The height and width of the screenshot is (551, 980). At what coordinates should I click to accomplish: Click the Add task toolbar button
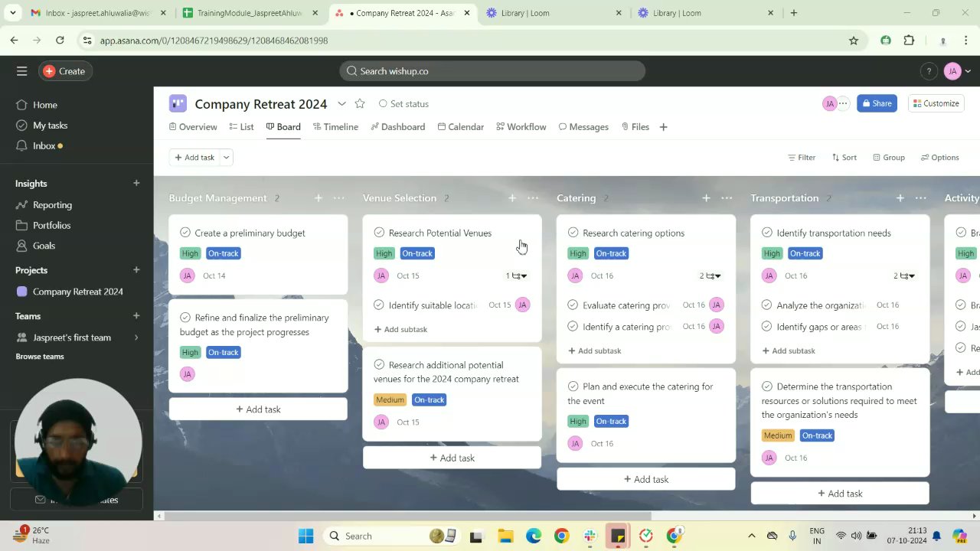tap(194, 157)
